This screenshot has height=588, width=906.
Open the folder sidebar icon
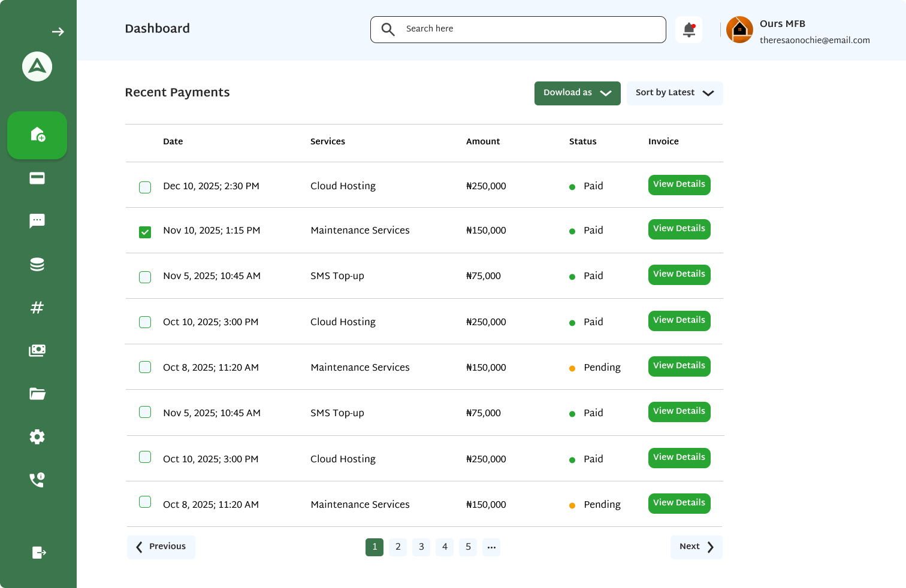(37, 393)
